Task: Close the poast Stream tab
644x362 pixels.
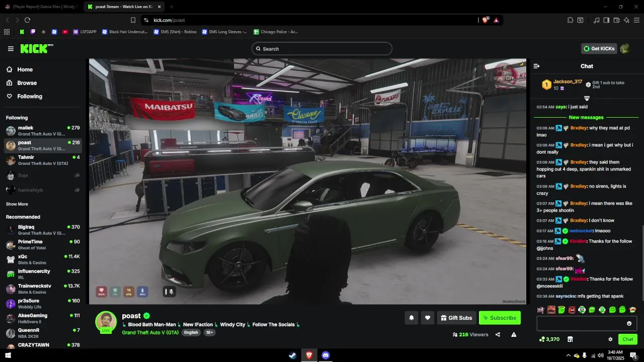Action: coord(159,7)
